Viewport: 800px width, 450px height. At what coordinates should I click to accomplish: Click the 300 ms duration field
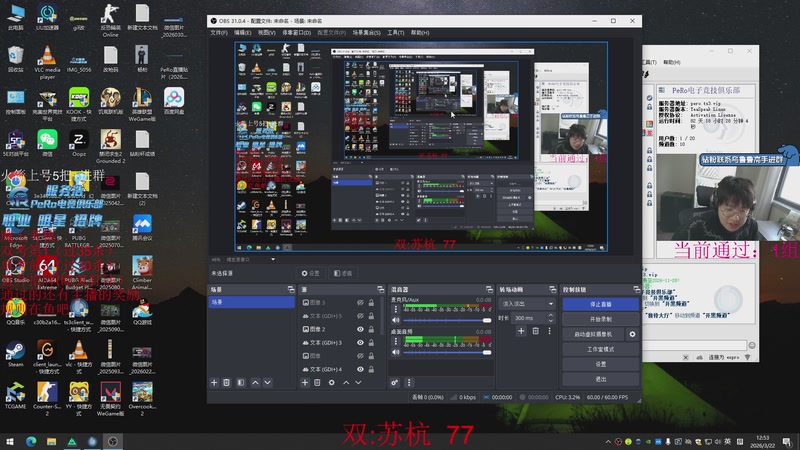coord(529,318)
